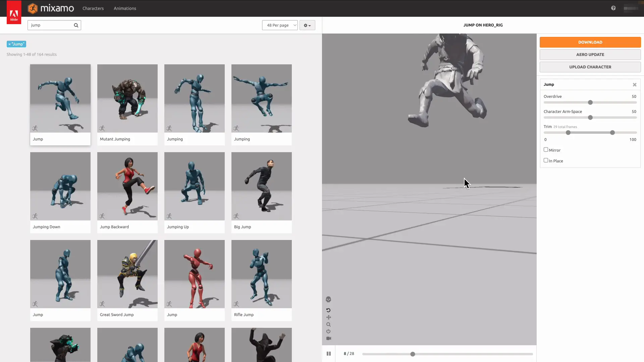Click the power icon in viewer
The height and width of the screenshot is (362, 644).
[x=328, y=331]
